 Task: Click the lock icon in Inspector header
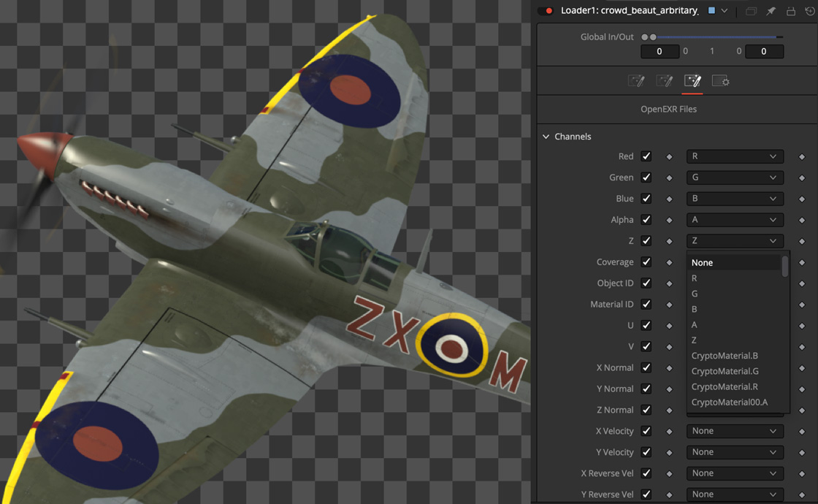(790, 11)
